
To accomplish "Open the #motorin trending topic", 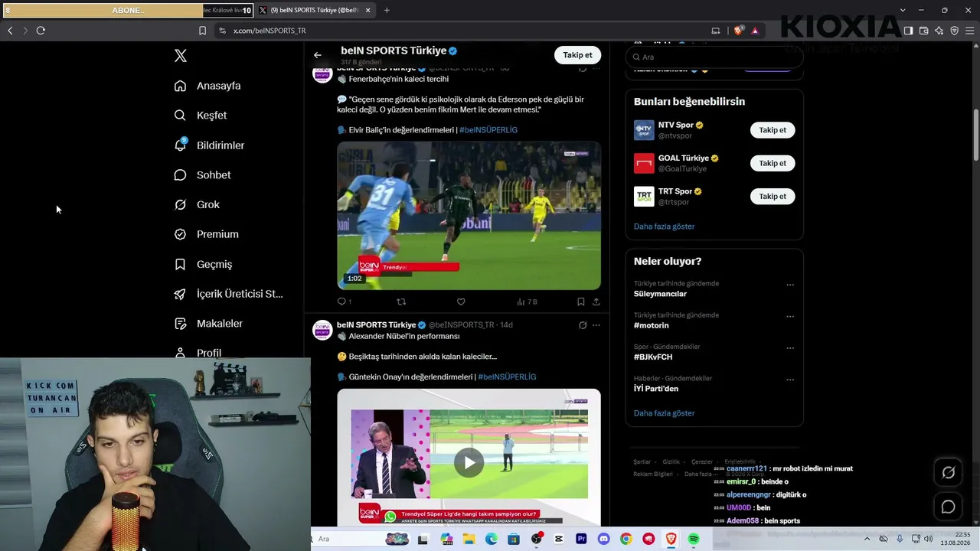I will click(651, 325).
